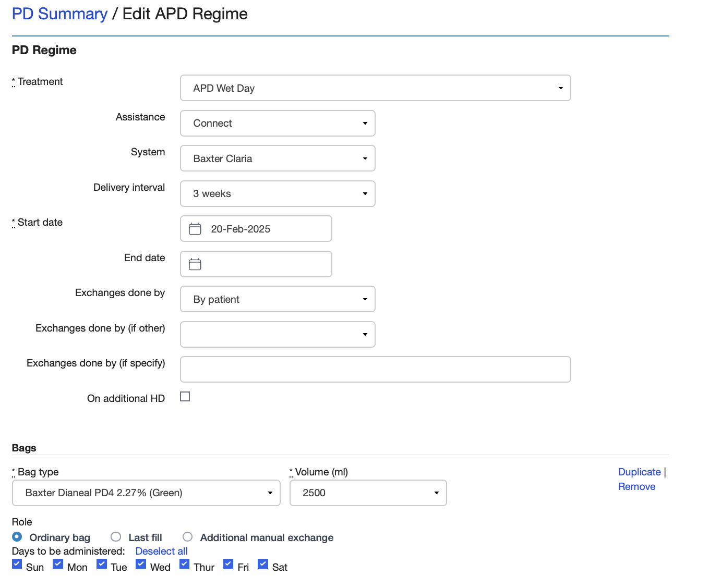
Task: Change the Delivery interval selection
Action: [x=365, y=193]
